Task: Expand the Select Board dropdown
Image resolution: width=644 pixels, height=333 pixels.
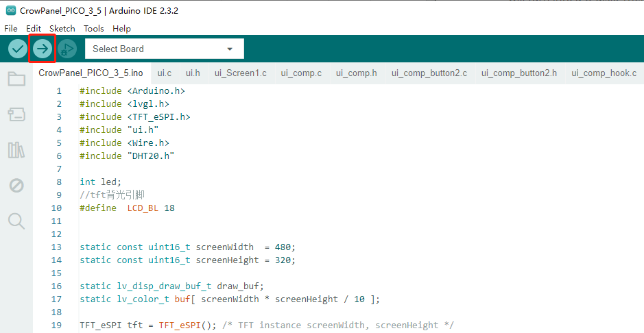Action: pos(165,49)
